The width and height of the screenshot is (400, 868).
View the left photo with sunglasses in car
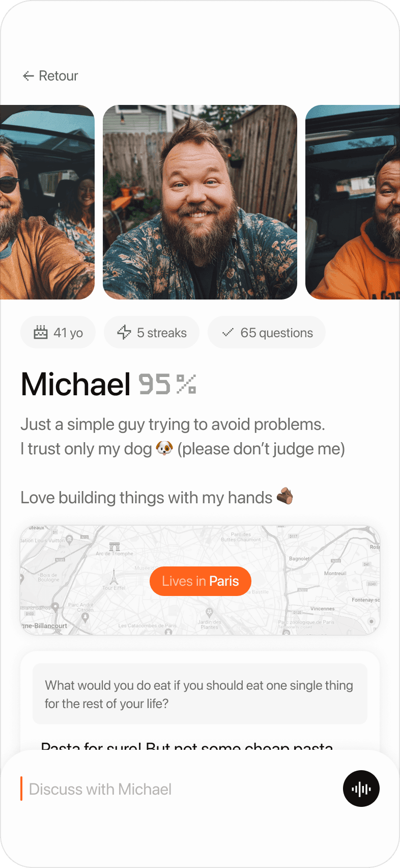pos(47,202)
